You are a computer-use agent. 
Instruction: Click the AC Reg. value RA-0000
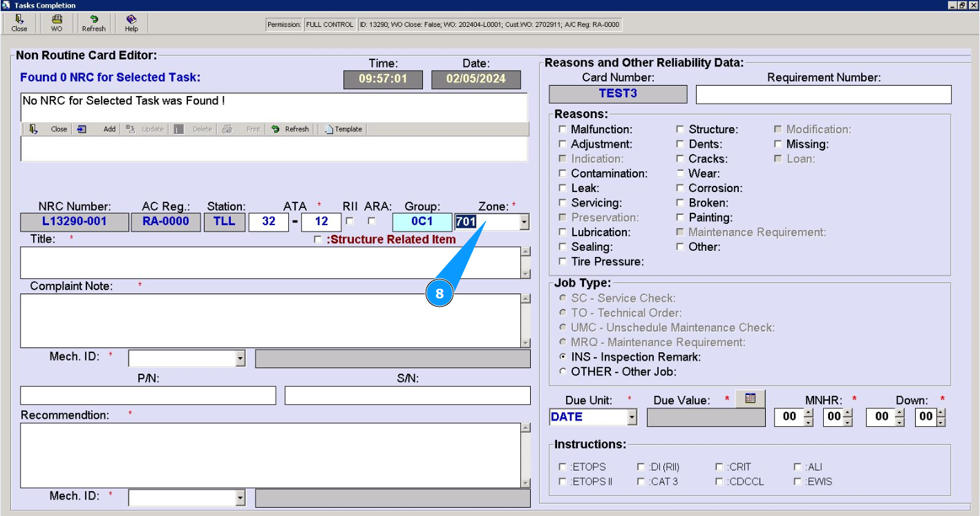click(x=166, y=222)
